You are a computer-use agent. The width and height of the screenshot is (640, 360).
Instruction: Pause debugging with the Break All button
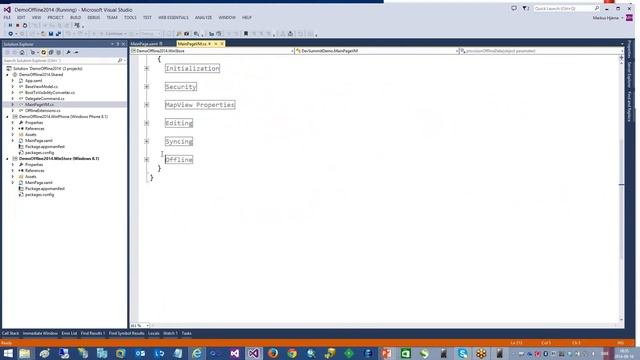[x=10, y=25]
